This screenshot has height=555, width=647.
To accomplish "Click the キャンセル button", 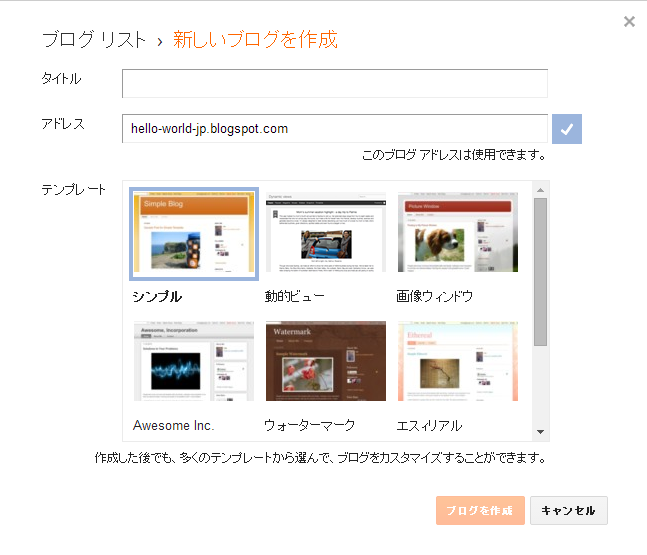I will [x=569, y=510].
